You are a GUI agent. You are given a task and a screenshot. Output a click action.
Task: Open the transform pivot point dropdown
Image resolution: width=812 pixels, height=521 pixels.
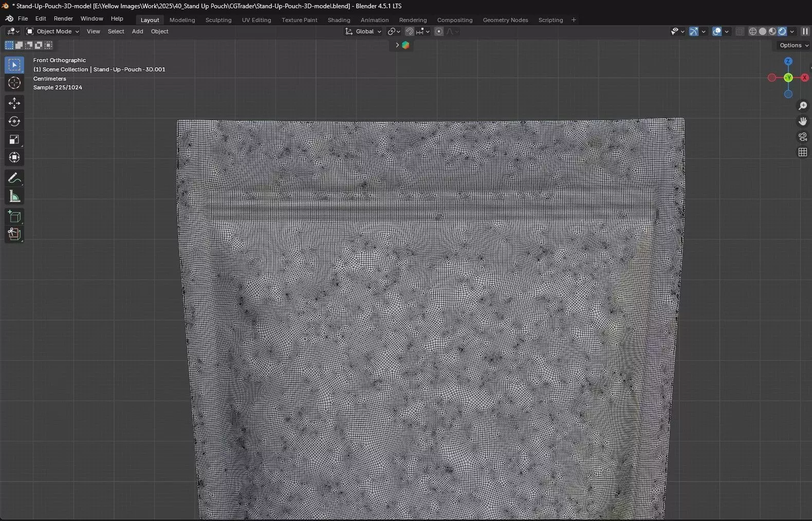(x=394, y=31)
